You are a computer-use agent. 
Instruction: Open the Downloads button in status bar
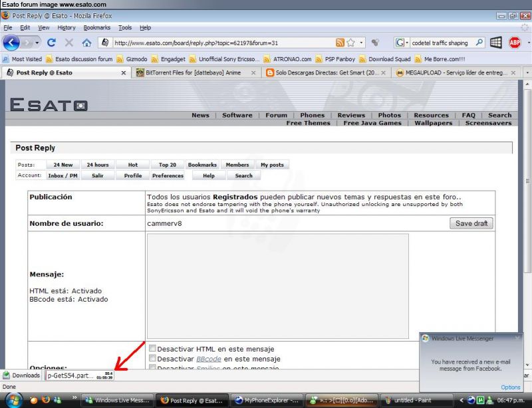point(21,375)
